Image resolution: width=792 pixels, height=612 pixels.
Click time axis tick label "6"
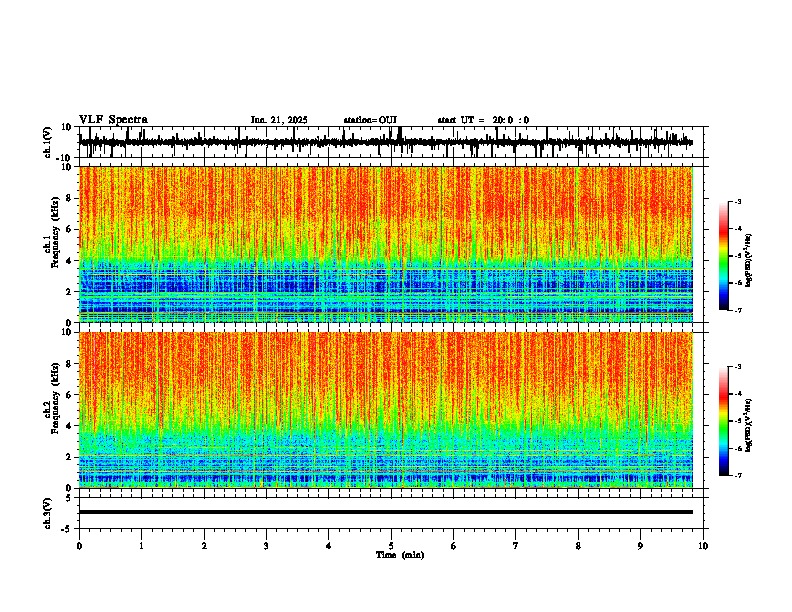pos(454,546)
